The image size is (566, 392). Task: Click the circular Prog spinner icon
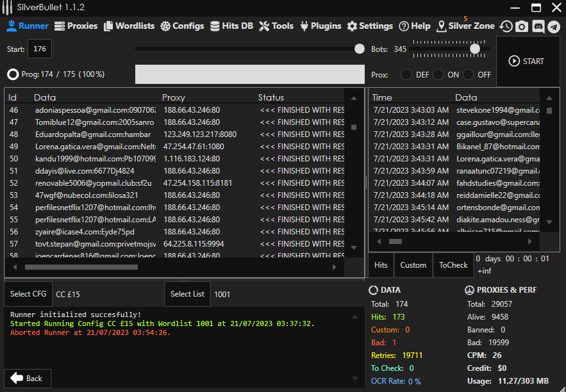(13, 74)
